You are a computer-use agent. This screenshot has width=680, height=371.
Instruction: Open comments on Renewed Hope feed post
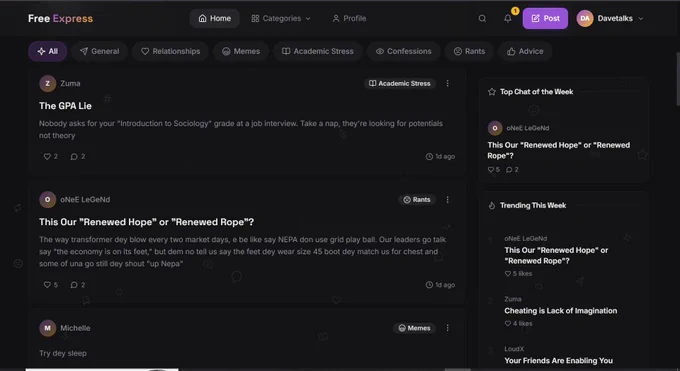pos(74,285)
